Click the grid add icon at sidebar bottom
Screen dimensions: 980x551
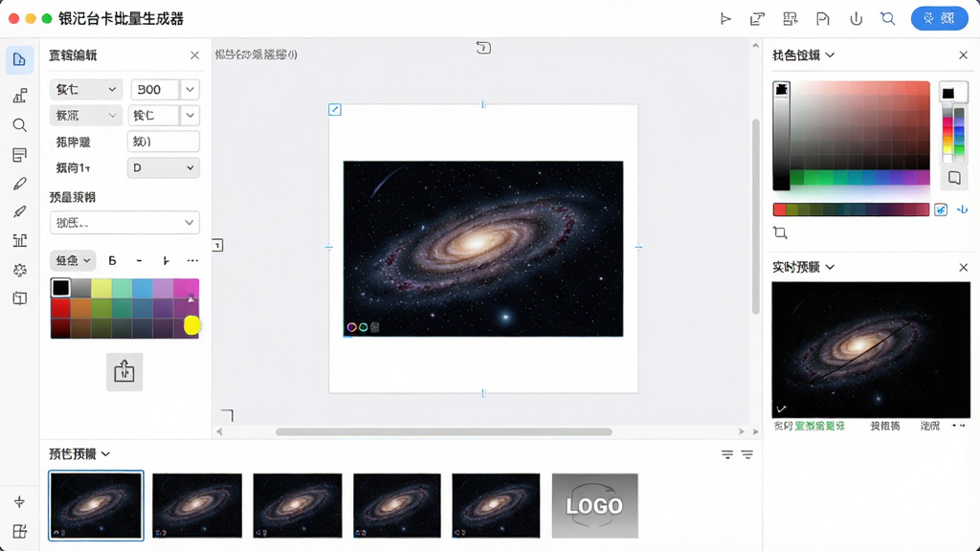[x=19, y=531]
